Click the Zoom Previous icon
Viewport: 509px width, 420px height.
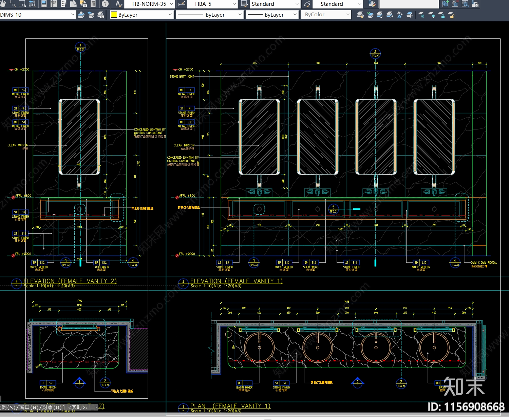32,4
